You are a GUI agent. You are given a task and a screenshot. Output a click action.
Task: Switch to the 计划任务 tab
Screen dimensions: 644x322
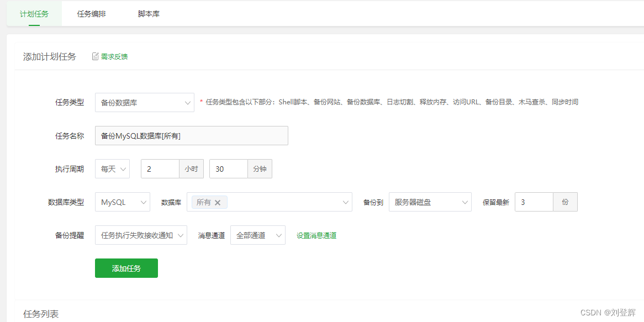point(34,14)
